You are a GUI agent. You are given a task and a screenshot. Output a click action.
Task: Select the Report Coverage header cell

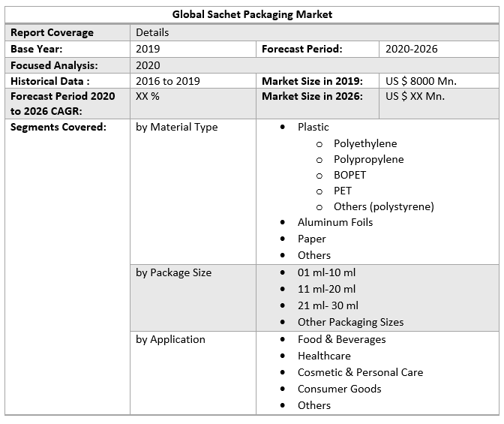coord(52,32)
